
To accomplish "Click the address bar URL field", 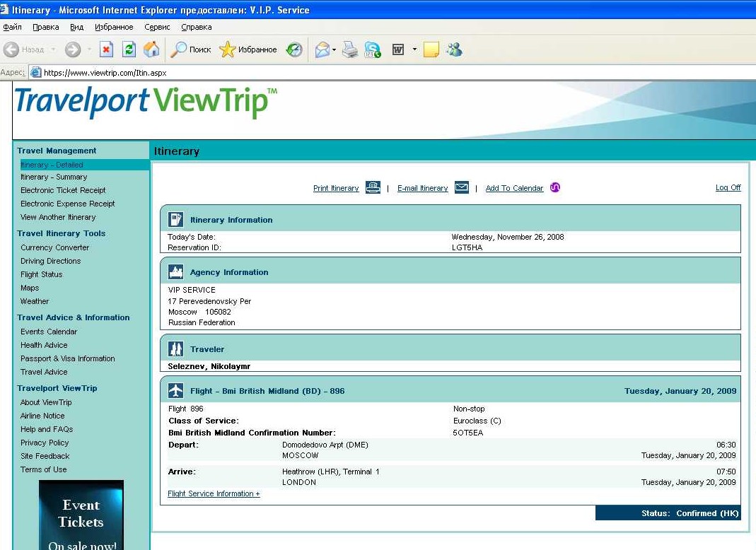I will pyautogui.click(x=393, y=73).
